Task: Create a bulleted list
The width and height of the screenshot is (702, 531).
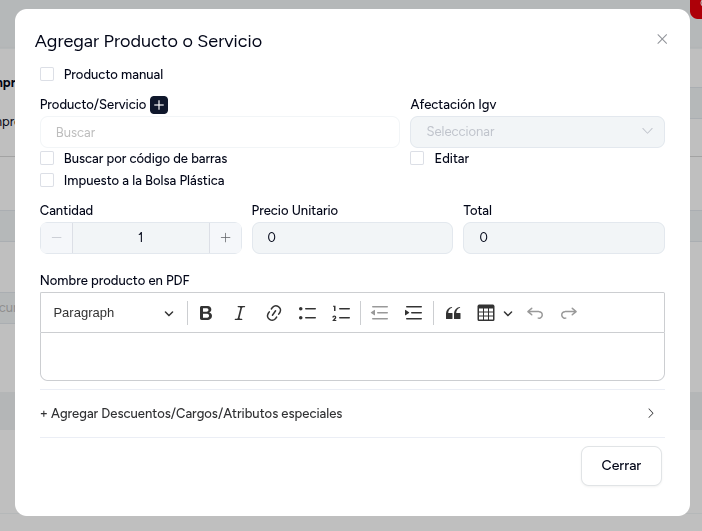Action: pos(307,313)
